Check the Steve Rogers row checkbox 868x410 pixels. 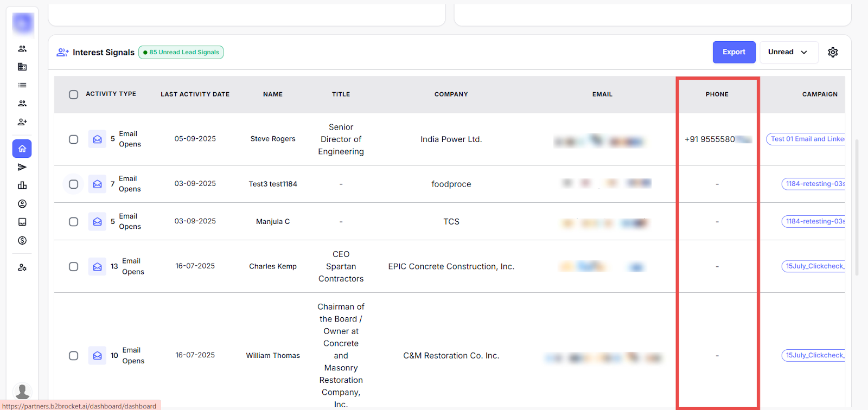coord(74,139)
